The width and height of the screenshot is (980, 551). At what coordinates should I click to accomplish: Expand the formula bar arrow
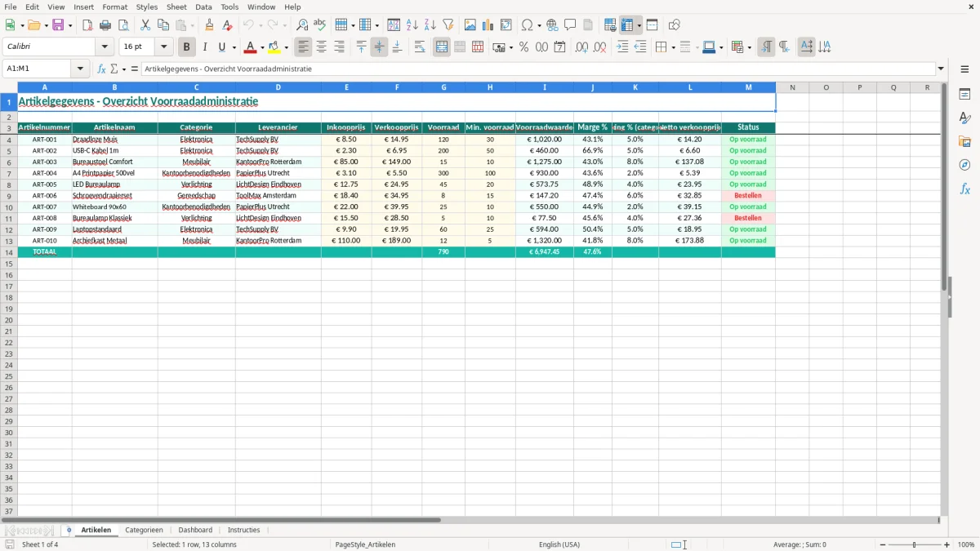941,69
